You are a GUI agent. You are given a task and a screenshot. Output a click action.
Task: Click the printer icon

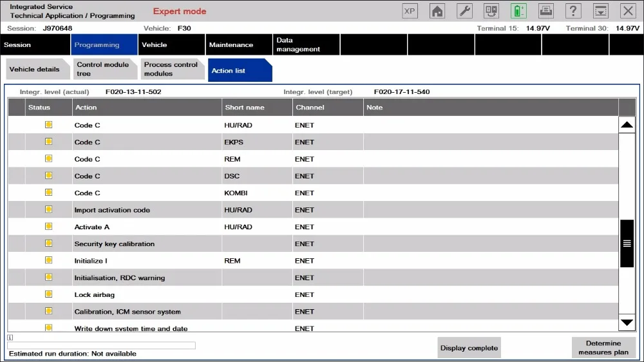pyautogui.click(x=546, y=11)
